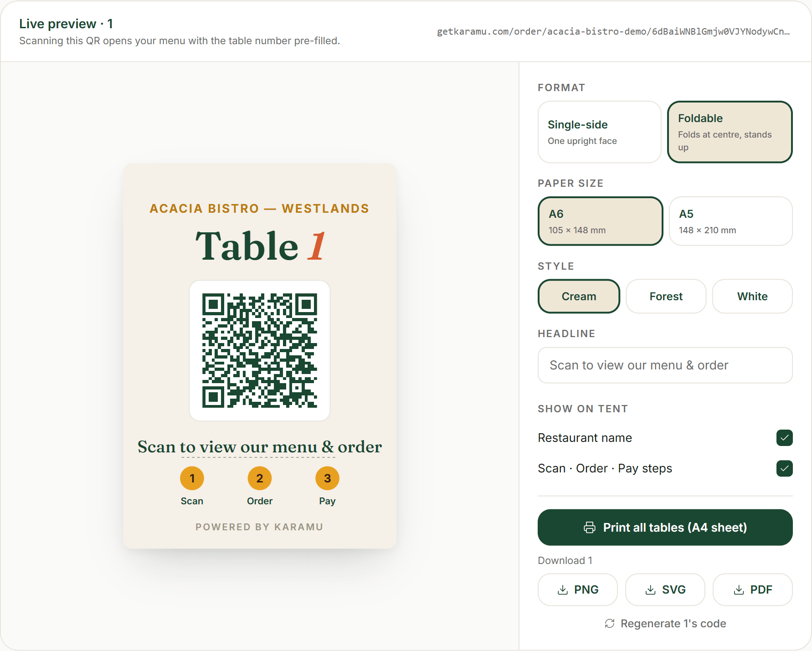
Task: Select the Foldable format option
Action: 730,132
